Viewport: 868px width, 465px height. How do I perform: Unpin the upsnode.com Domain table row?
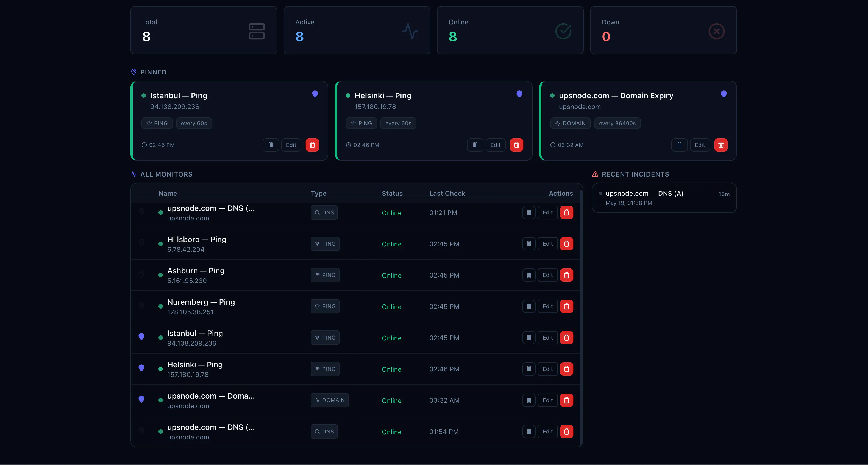point(141,399)
